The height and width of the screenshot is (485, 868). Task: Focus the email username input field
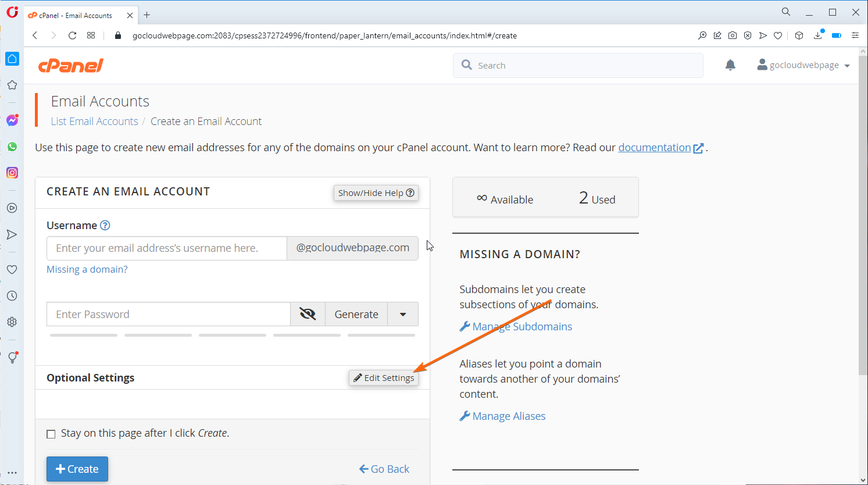tap(167, 248)
